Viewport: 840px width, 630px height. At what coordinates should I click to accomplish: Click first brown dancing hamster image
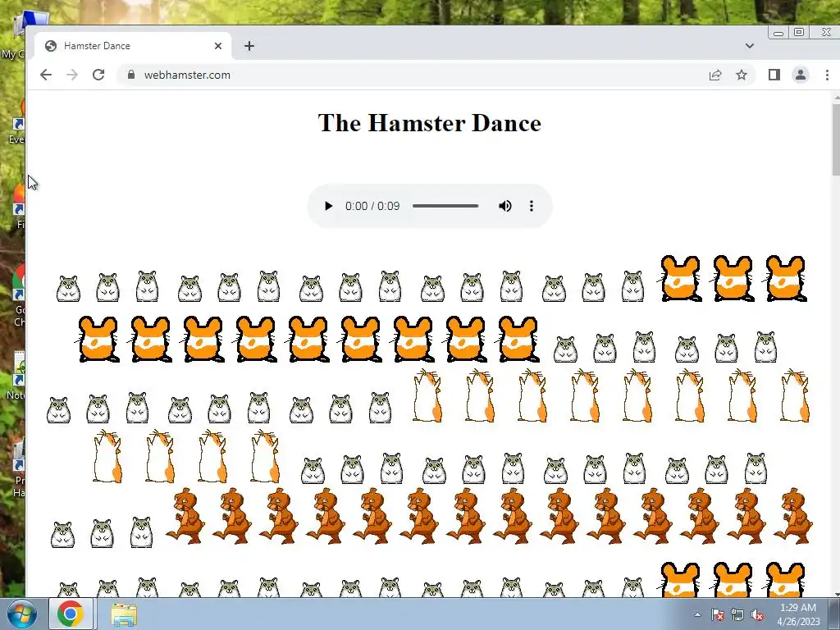pos(185,515)
